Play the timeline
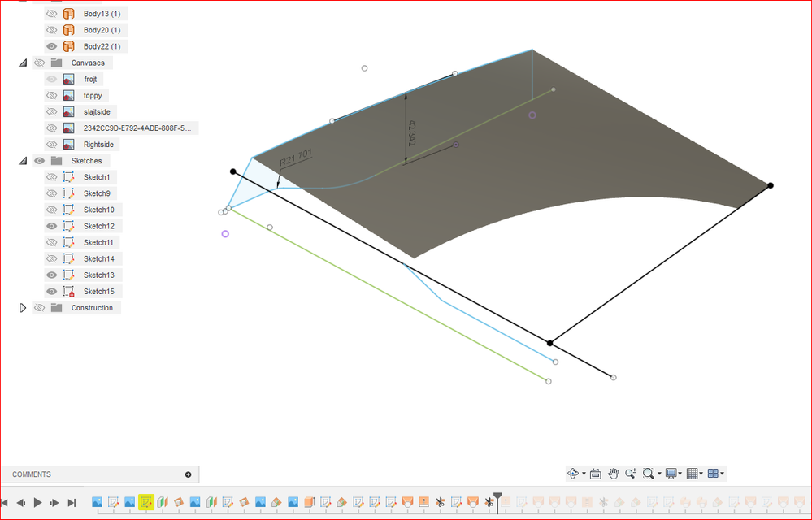 click(x=38, y=502)
